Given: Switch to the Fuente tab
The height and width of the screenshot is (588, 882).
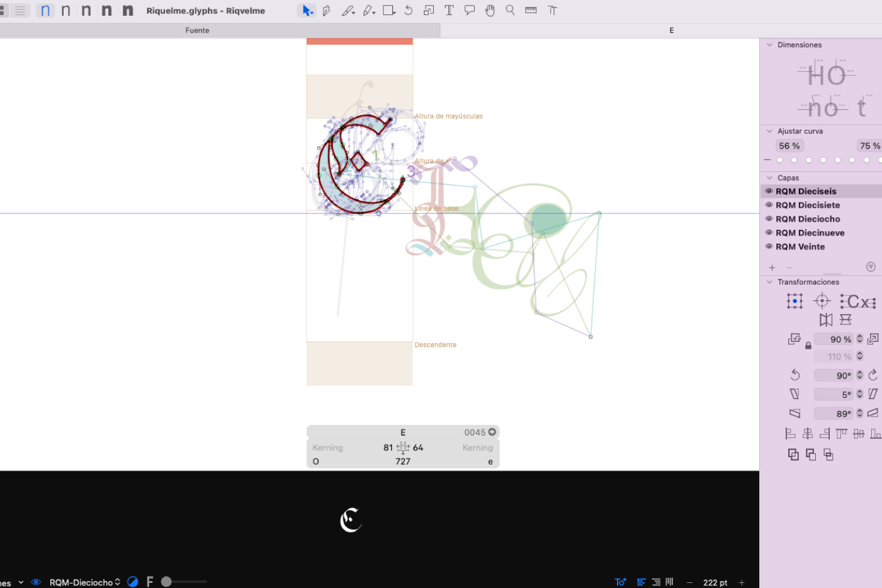Looking at the screenshot, I should coord(197,30).
